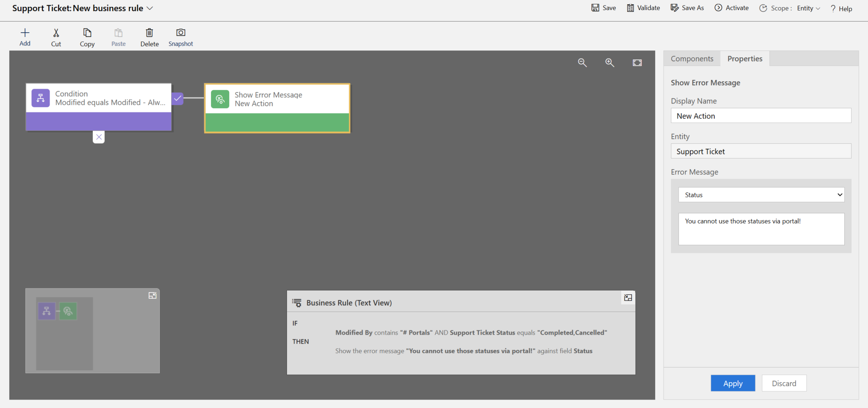This screenshot has width=868, height=408.
Task: Click the Copy icon
Action: (x=87, y=36)
